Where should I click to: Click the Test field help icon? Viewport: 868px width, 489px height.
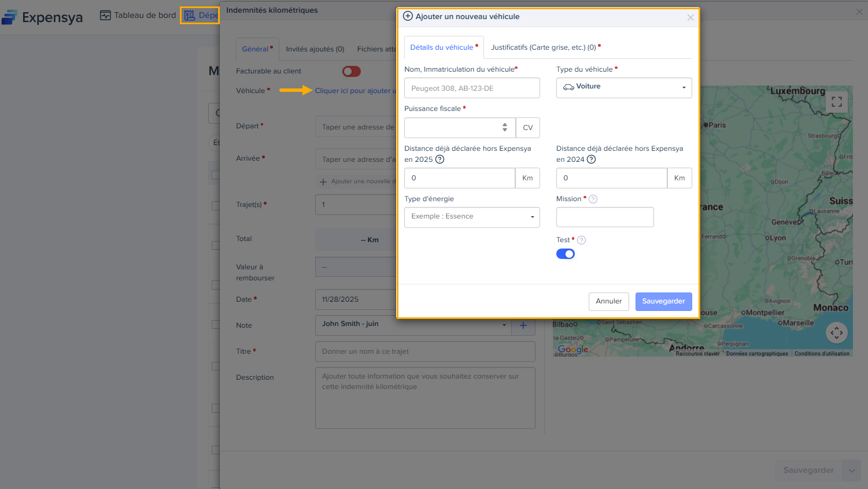click(581, 240)
